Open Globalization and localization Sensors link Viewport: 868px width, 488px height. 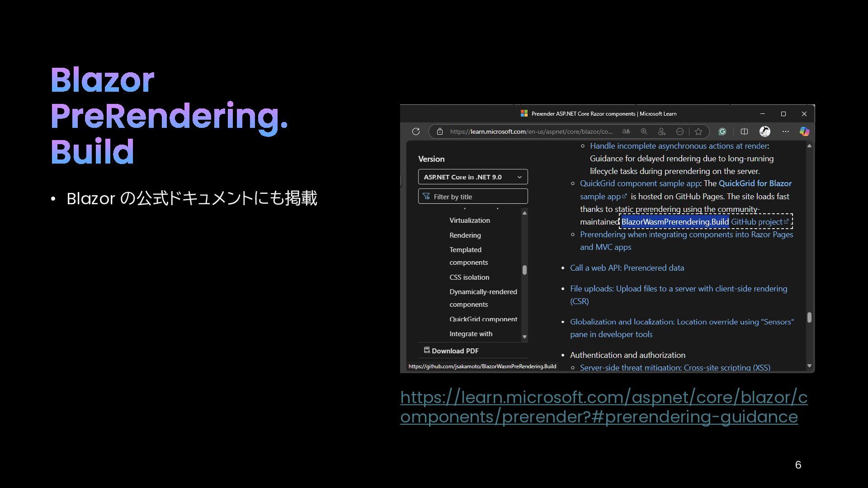point(682,328)
